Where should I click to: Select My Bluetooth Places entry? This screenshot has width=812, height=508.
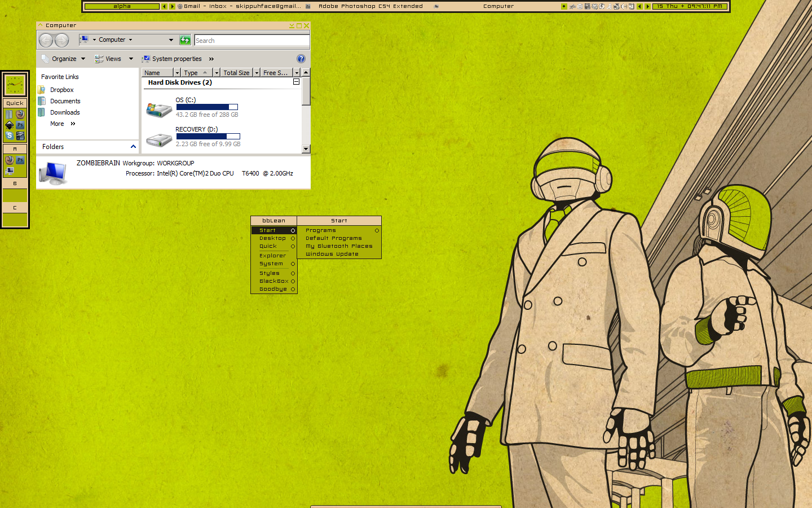(x=339, y=246)
